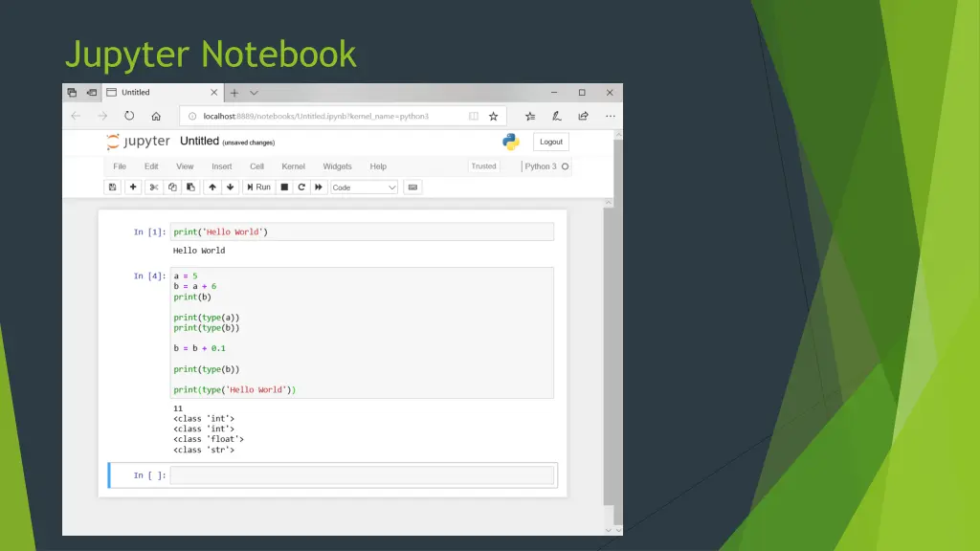Click the <class 'float'> output line
980x551 pixels.
(208, 439)
